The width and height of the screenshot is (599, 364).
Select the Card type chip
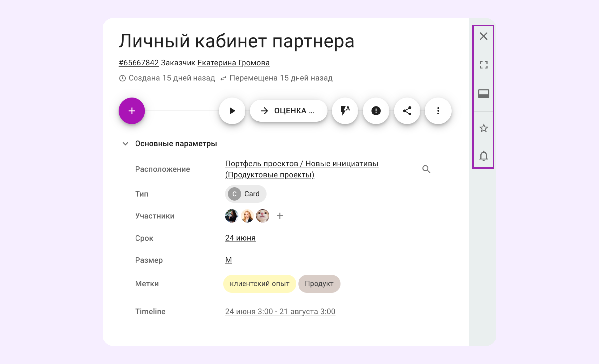point(245,194)
